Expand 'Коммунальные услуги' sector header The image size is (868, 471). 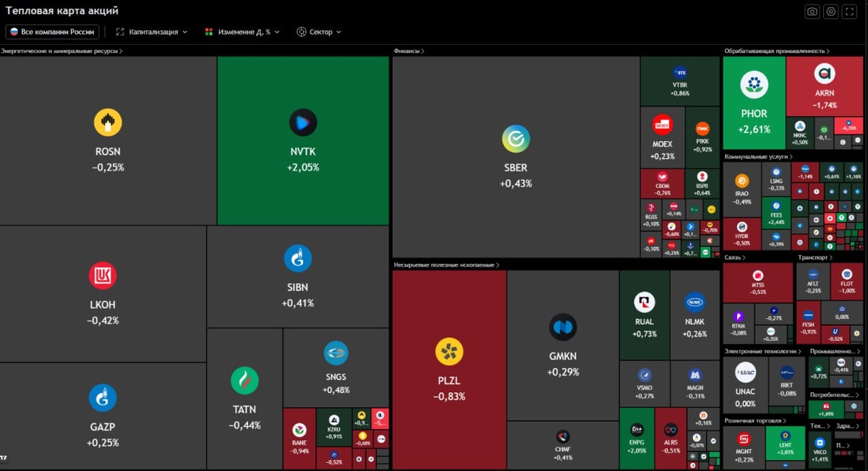point(759,156)
